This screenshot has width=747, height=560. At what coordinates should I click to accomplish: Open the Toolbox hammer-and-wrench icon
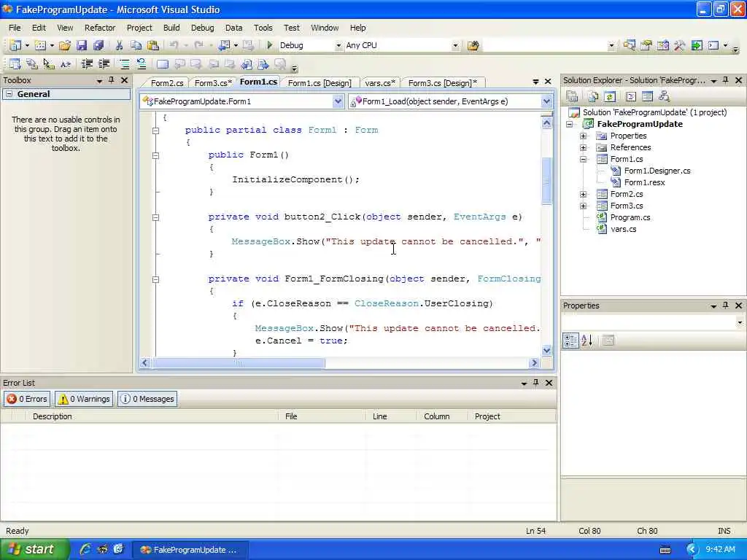click(679, 45)
